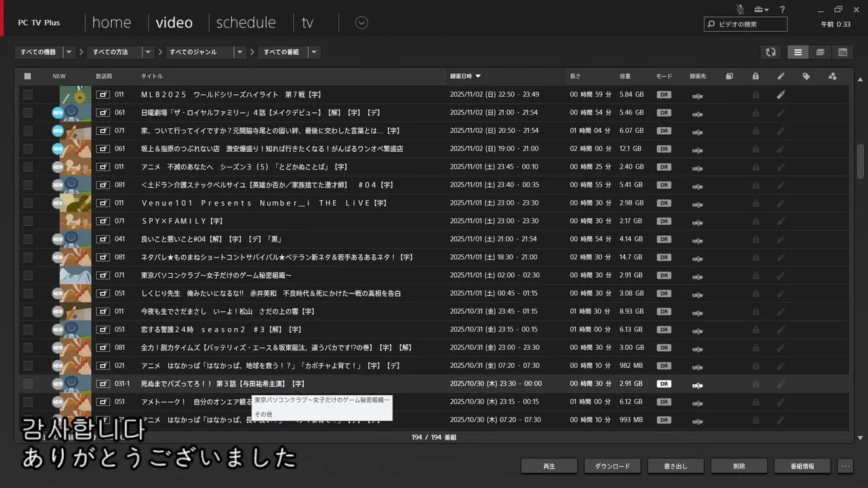Click lock icon on MLB2025 row

[755, 94]
